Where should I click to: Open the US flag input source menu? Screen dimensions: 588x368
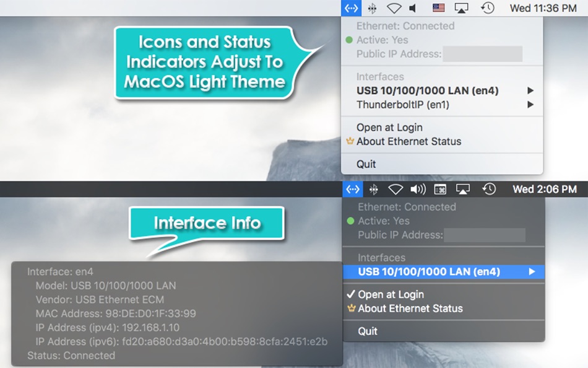click(438, 8)
